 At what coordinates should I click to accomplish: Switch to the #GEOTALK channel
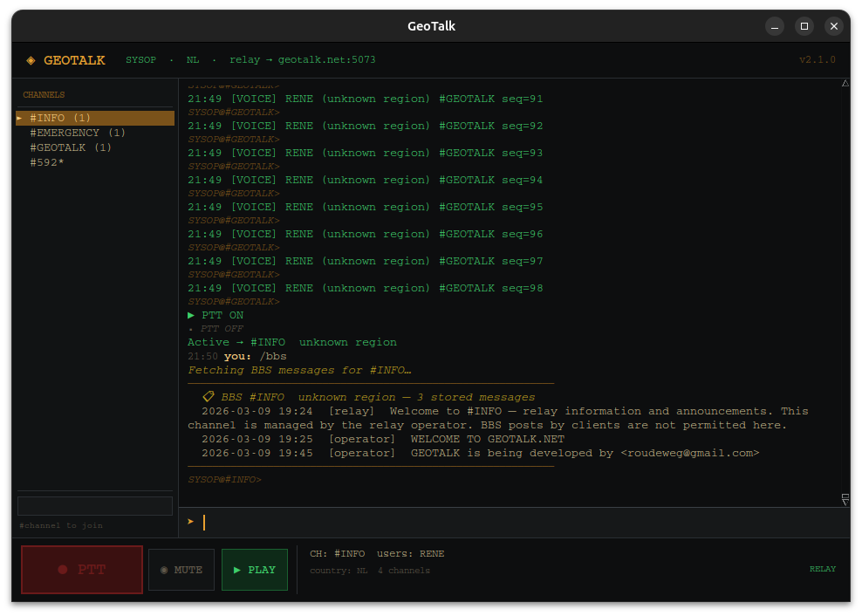pos(71,147)
